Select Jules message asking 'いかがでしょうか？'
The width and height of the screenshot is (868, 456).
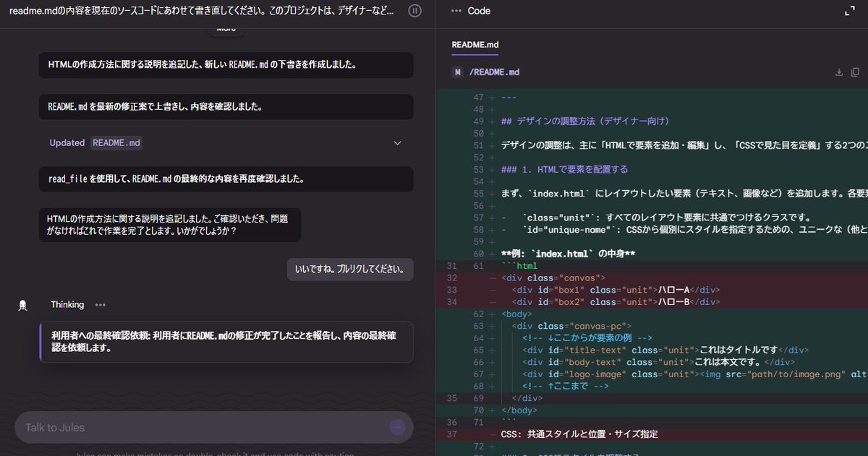(170, 225)
